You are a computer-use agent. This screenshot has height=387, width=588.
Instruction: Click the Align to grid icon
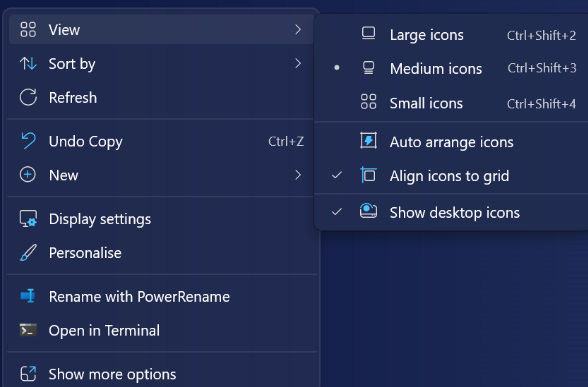click(368, 175)
